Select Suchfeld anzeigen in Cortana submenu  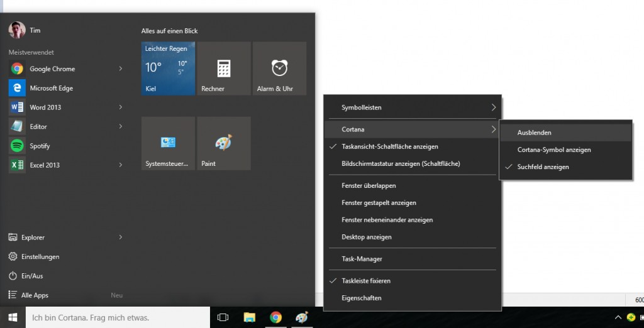point(543,167)
